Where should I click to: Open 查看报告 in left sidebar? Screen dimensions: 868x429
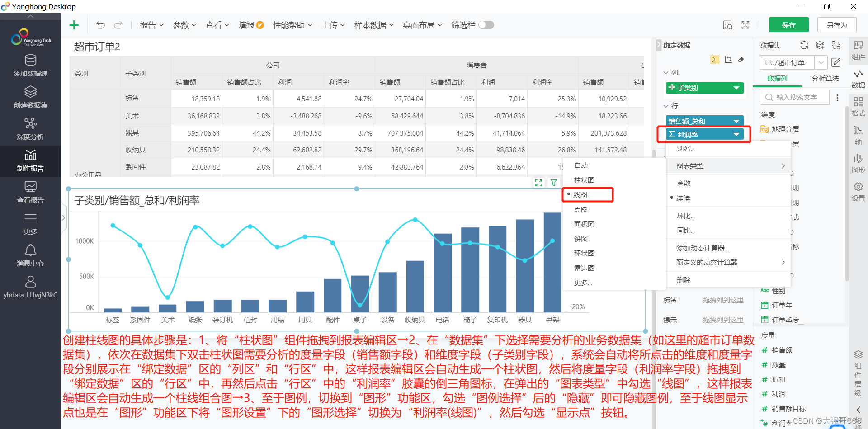point(30,193)
